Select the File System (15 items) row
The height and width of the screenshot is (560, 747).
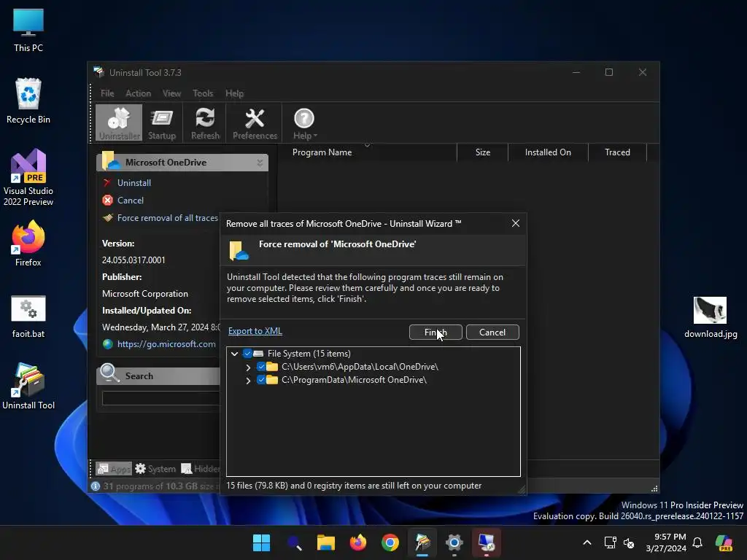click(309, 354)
